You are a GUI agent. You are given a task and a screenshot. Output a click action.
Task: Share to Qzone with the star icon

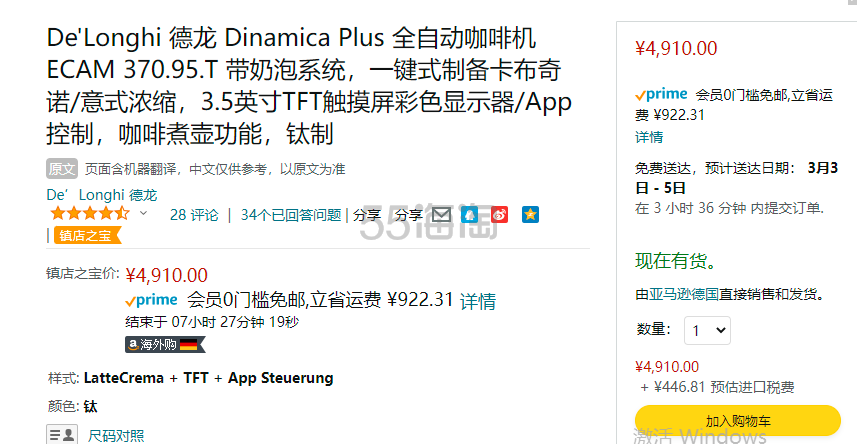530,214
